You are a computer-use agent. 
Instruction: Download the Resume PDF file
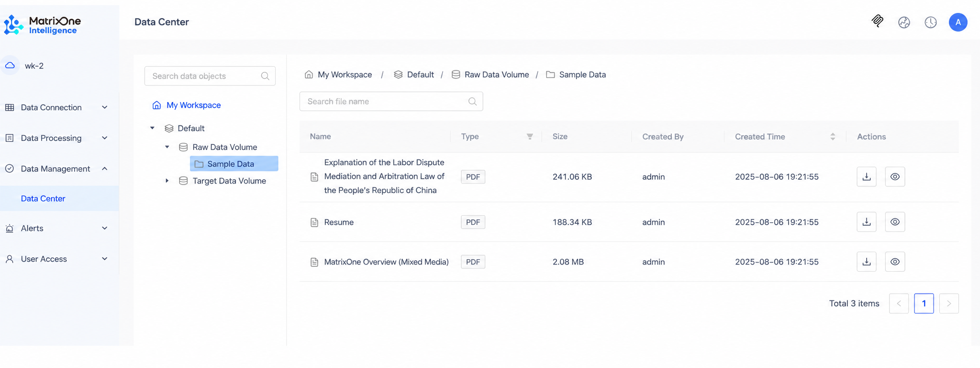point(866,222)
